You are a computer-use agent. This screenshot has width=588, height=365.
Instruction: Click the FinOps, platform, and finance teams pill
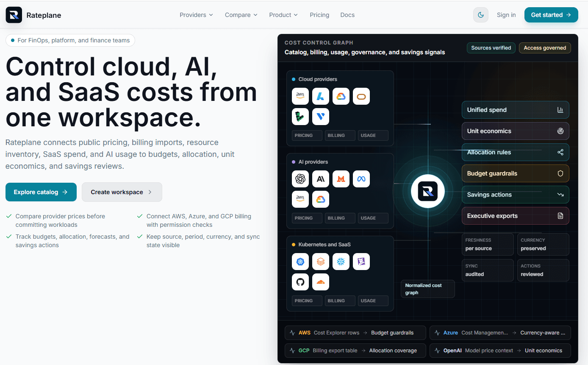point(70,40)
